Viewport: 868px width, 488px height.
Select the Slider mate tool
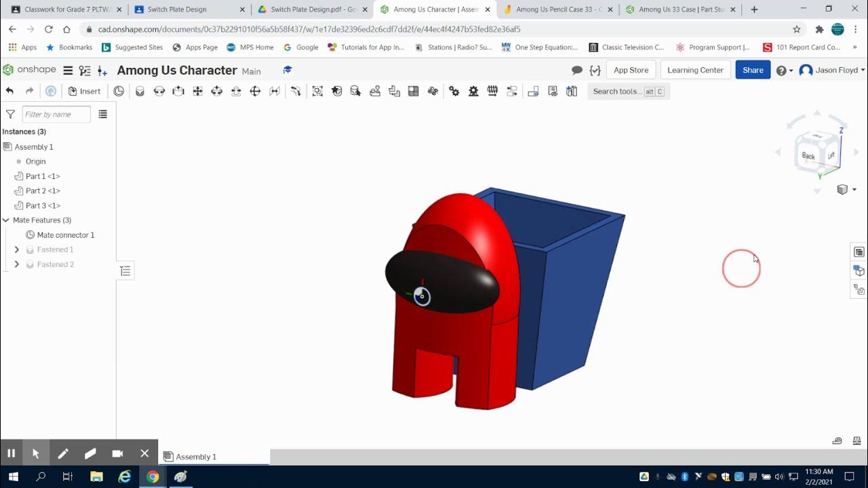[x=178, y=91]
